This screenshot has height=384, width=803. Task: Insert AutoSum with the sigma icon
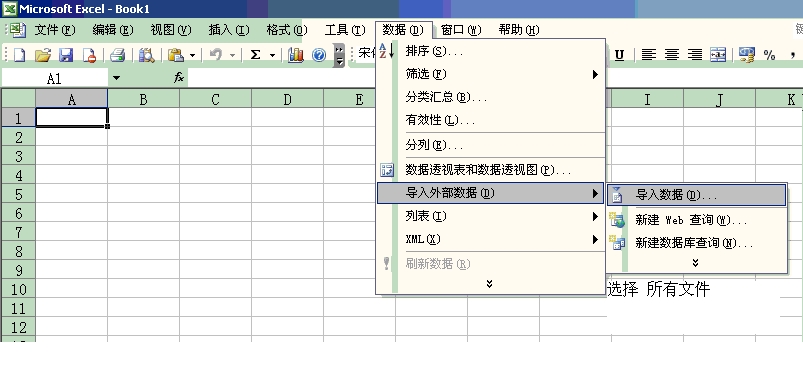point(255,55)
